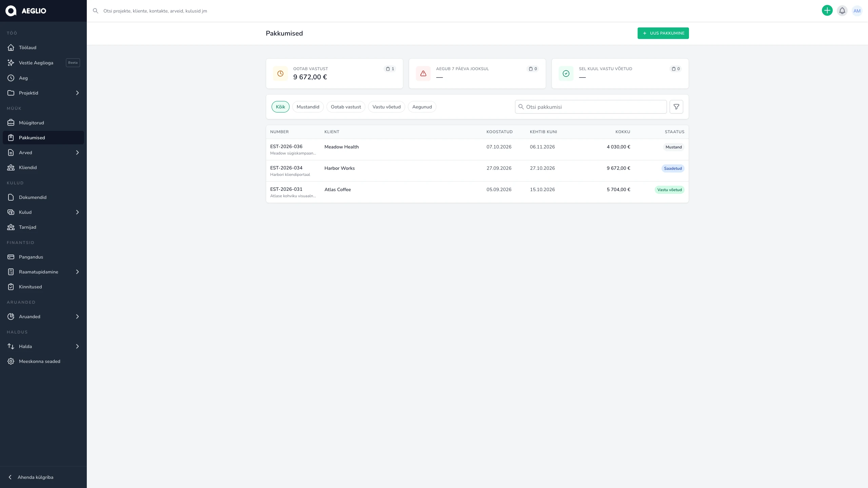Open the Meeskonna seaded gear icon

tap(11, 361)
